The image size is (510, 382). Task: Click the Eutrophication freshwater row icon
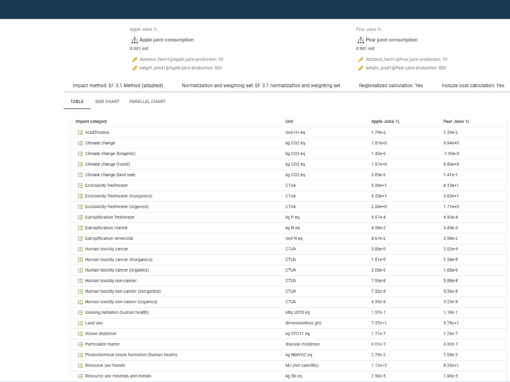point(80,217)
